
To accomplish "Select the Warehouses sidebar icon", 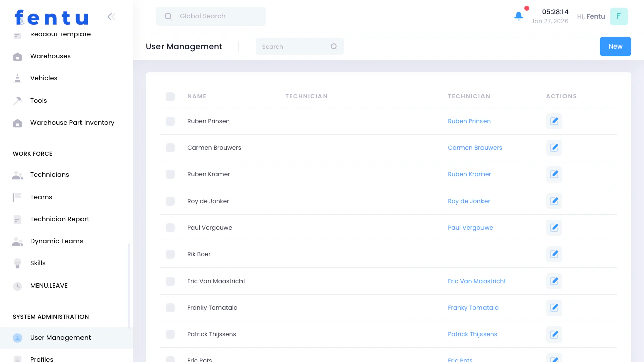I will pyautogui.click(x=17, y=56).
